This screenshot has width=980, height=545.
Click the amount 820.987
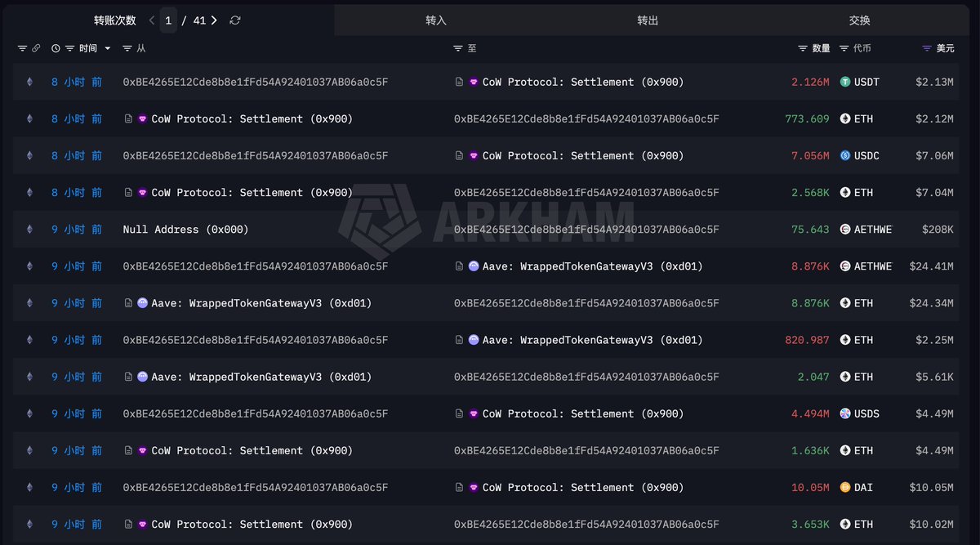point(807,340)
